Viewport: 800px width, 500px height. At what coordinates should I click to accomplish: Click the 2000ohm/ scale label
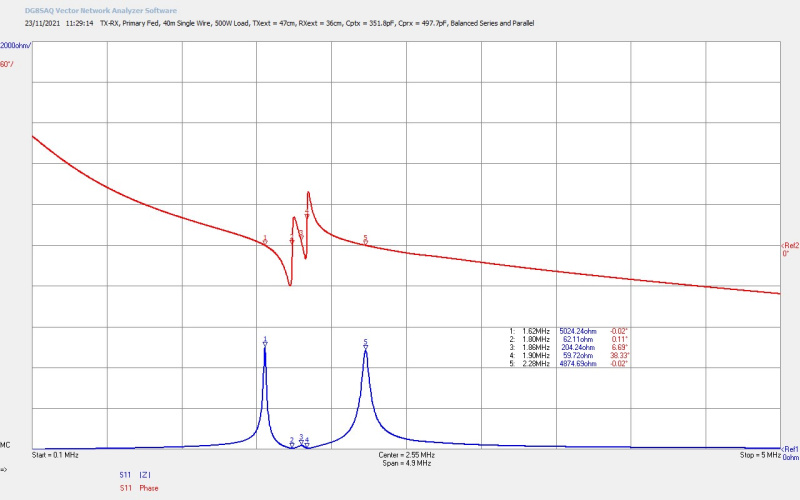click(16, 46)
